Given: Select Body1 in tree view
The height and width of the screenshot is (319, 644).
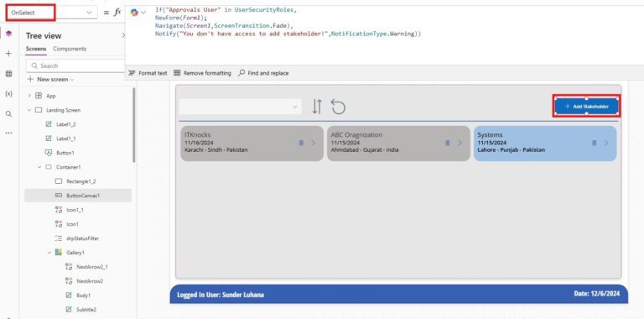Looking at the screenshot, I should click(83, 295).
